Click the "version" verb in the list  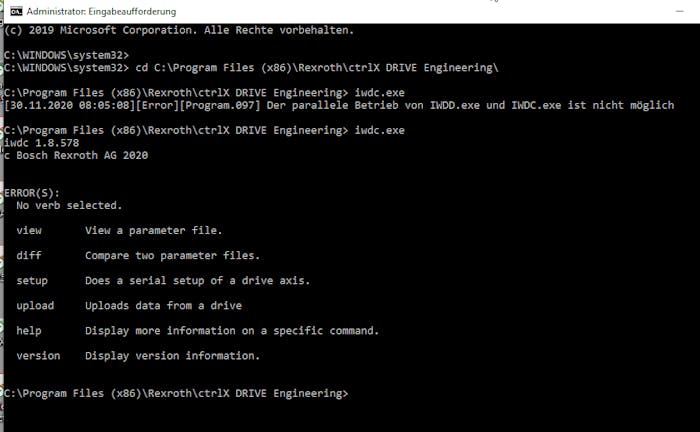(38, 355)
